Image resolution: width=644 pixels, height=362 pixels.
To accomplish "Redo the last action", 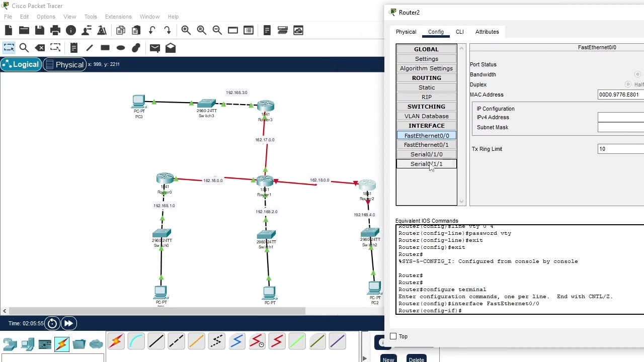I will click(168, 31).
